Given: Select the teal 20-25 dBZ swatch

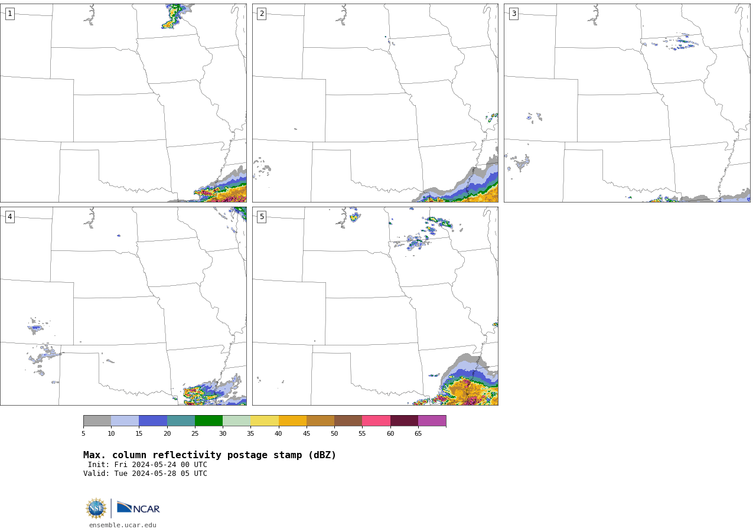Looking at the screenshot, I should point(181,421).
